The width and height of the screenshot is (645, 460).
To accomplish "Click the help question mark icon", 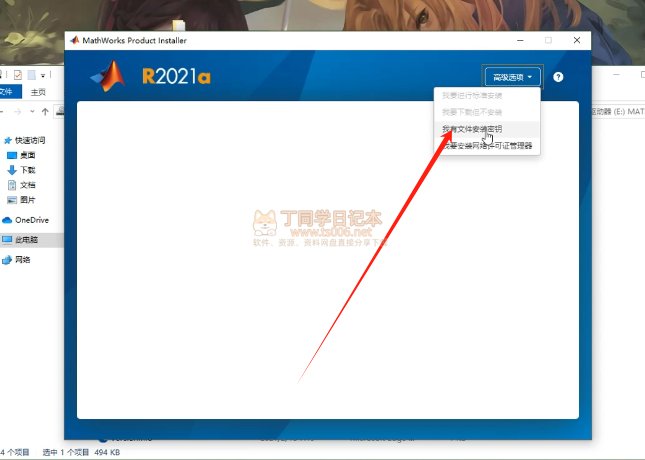I will [x=558, y=77].
